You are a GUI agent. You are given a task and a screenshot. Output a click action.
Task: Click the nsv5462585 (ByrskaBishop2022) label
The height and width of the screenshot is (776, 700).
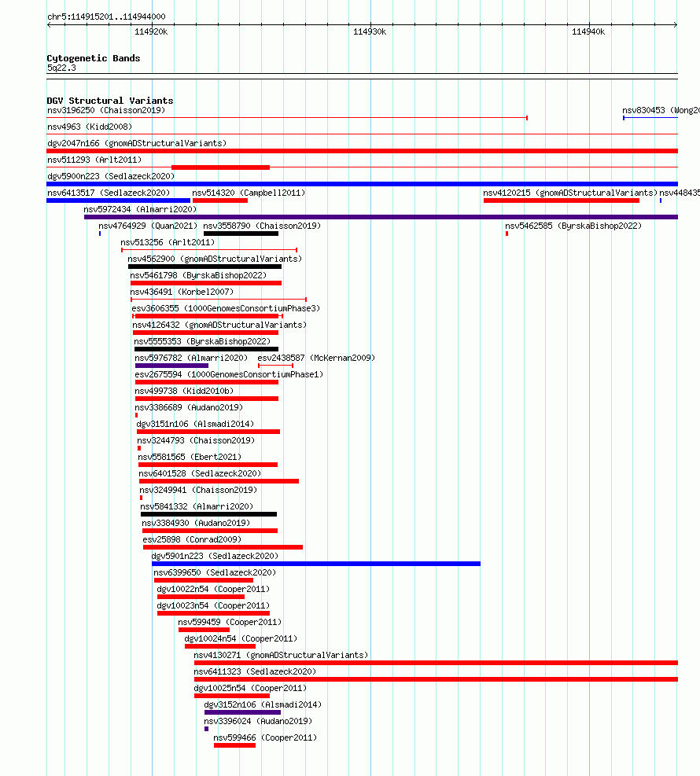click(573, 226)
